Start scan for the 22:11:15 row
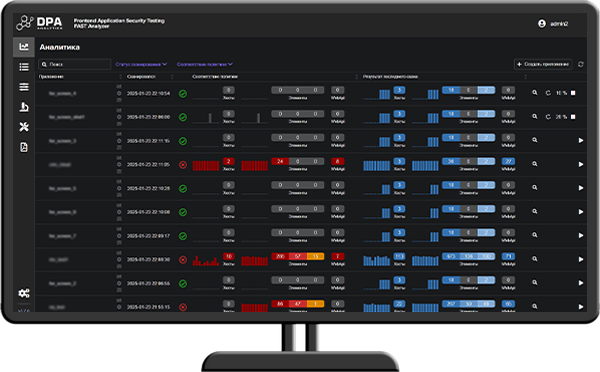Image resolution: width=600 pixels, height=372 pixels. [581, 140]
